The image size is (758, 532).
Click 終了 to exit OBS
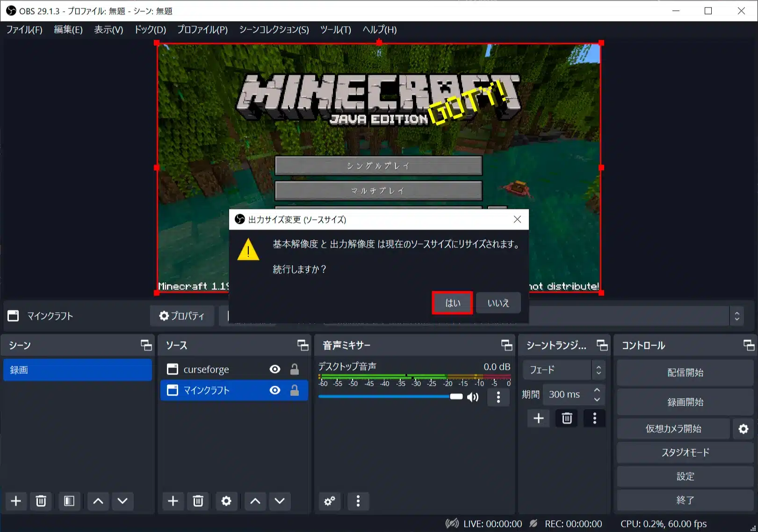685,500
